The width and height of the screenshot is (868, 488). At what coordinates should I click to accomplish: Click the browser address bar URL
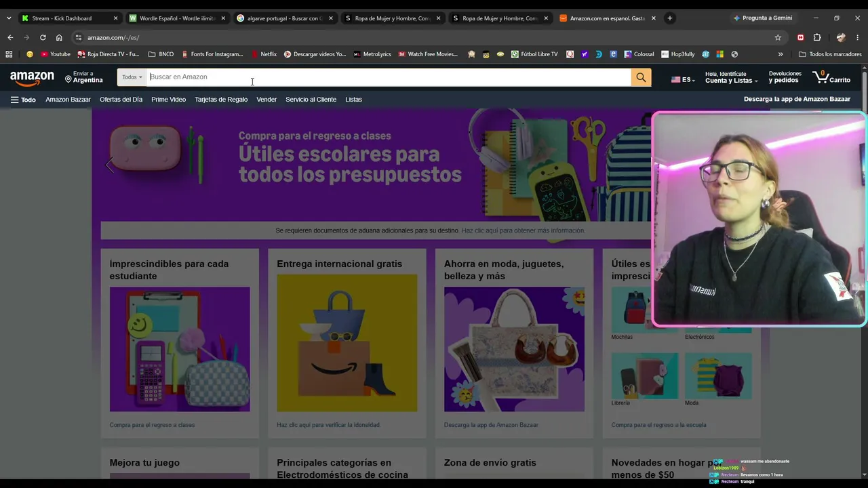click(113, 37)
